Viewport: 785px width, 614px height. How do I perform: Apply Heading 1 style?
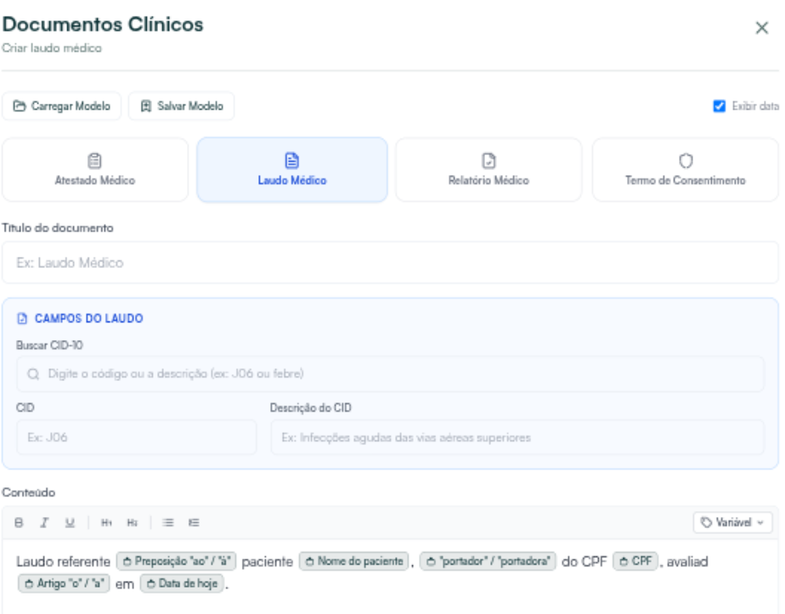pyautogui.click(x=107, y=523)
